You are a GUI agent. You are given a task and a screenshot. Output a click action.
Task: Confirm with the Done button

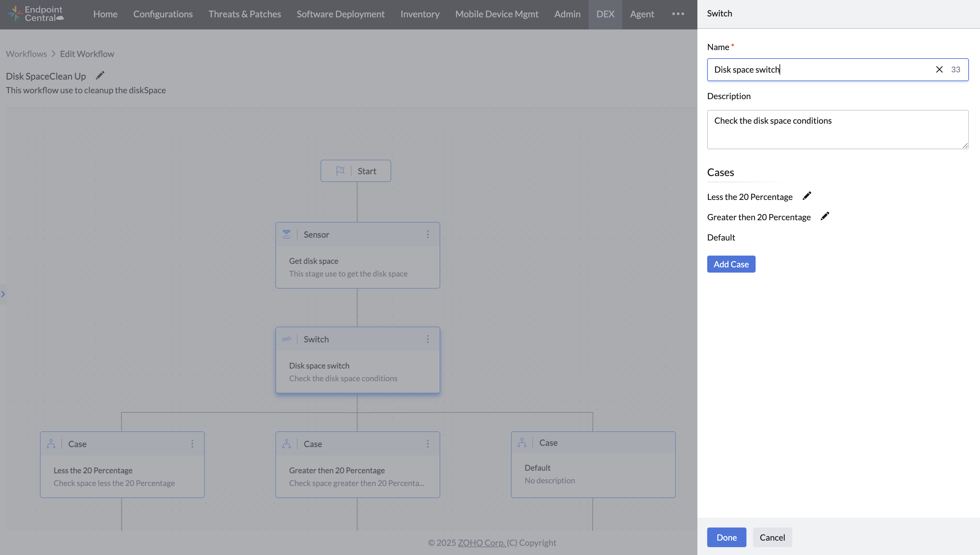pos(726,537)
